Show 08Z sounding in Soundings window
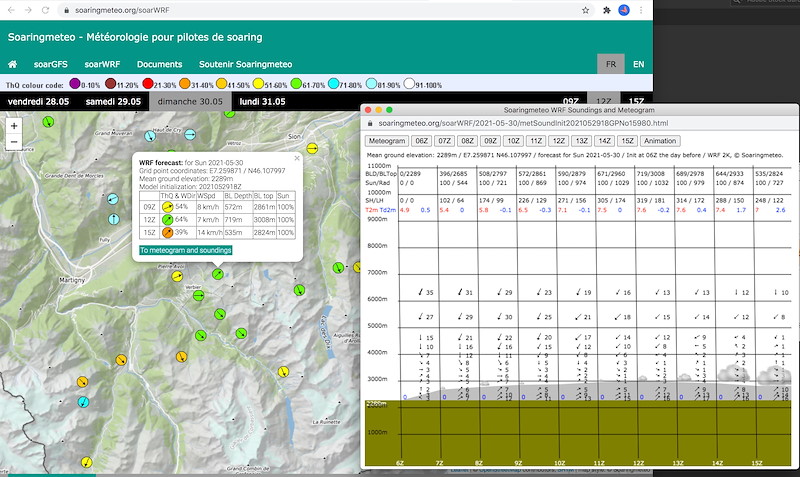 coord(467,141)
